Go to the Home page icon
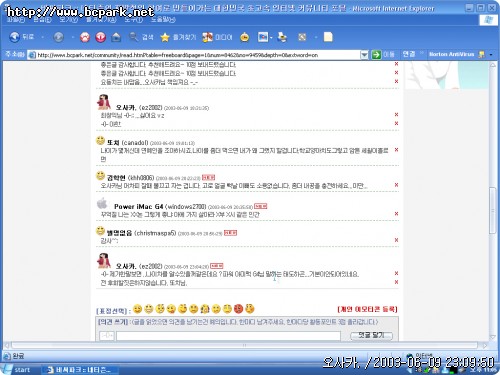The width and height of the screenshot is (500, 375). [116, 37]
